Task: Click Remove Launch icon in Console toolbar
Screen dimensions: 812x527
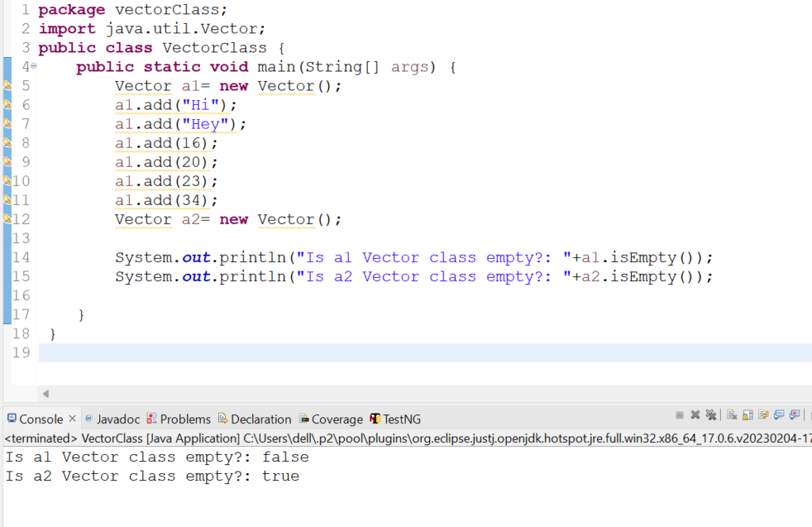Action: click(695, 415)
